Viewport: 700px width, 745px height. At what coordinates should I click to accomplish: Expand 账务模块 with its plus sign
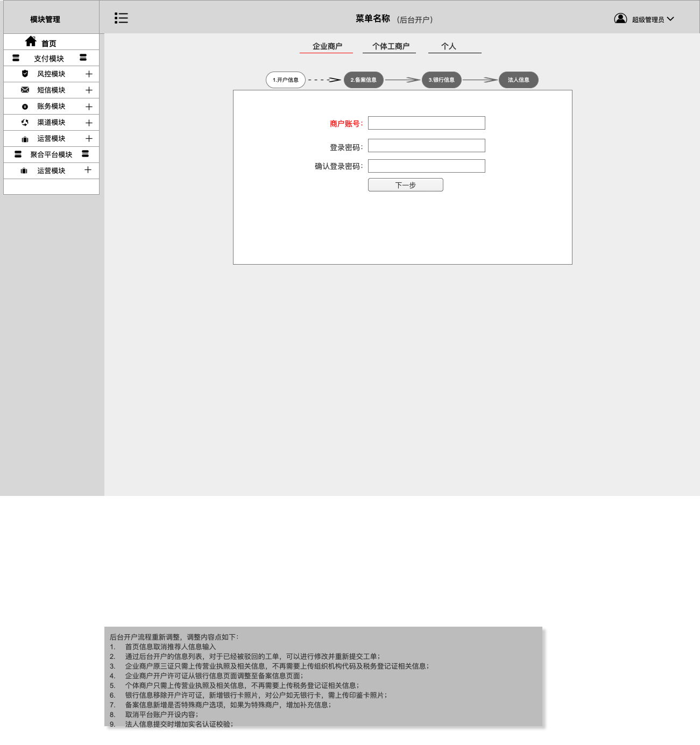[89, 107]
